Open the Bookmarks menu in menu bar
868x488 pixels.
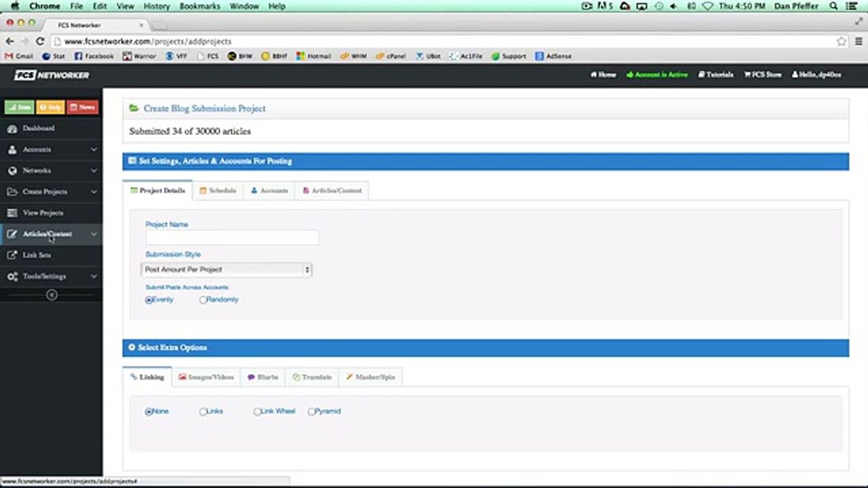199,6
